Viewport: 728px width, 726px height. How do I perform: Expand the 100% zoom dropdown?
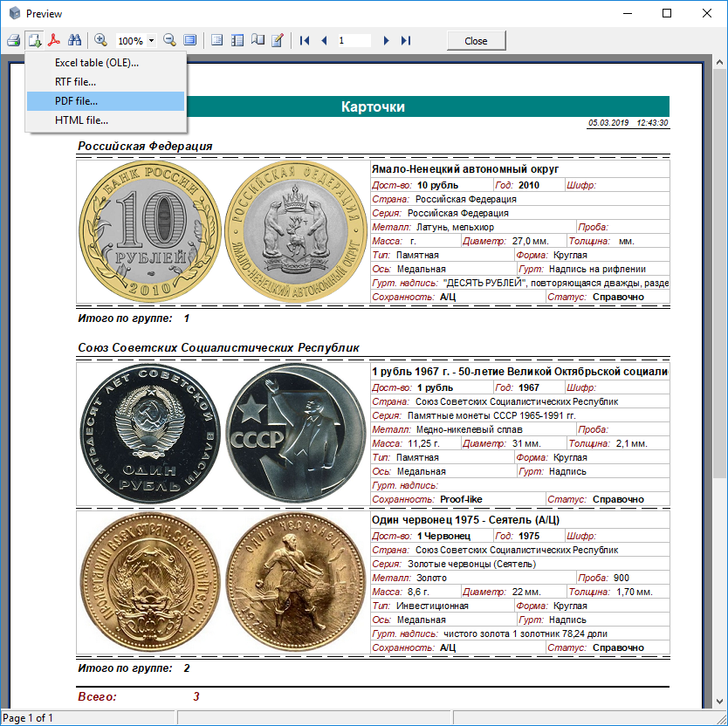152,41
